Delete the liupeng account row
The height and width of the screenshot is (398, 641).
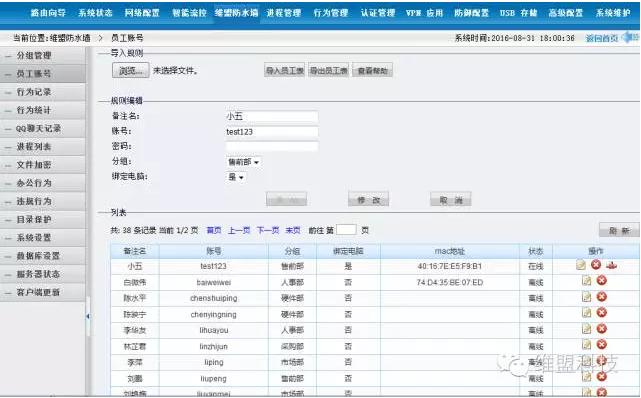point(601,376)
